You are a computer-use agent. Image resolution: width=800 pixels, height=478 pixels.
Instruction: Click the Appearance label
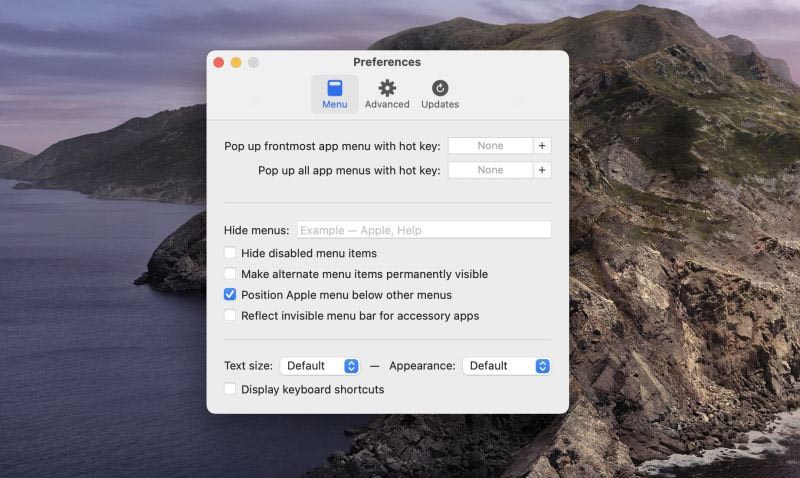422,366
